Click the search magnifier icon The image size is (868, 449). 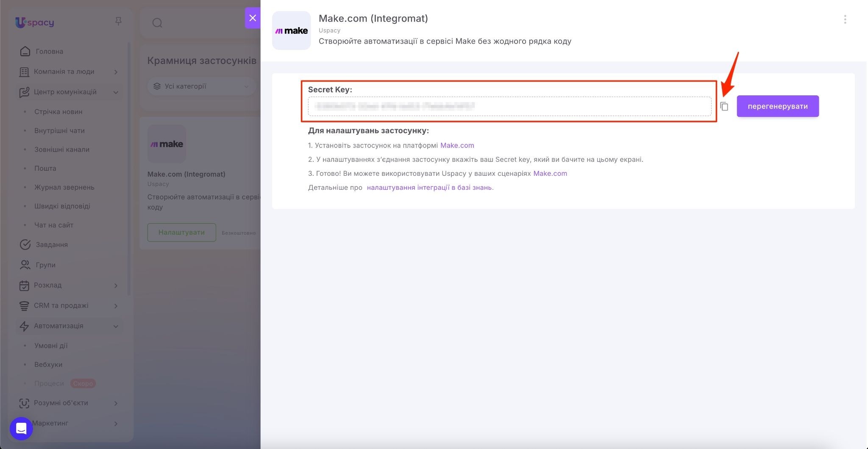click(x=157, y=23)
